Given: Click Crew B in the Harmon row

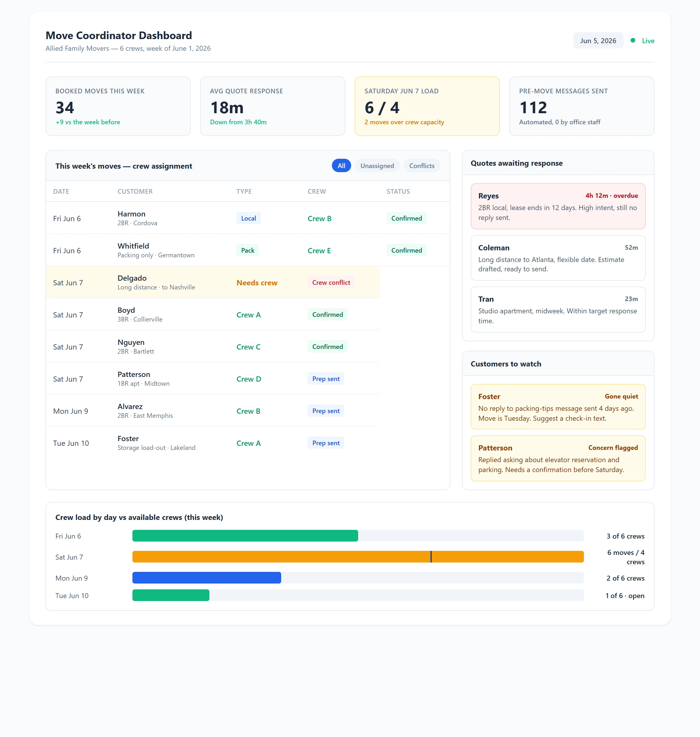Looking at the screenshot, I should click(319, 219).
